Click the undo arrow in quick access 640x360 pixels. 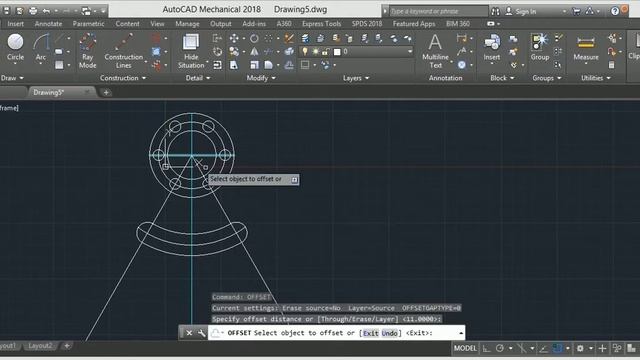click(x=46, y=11)
